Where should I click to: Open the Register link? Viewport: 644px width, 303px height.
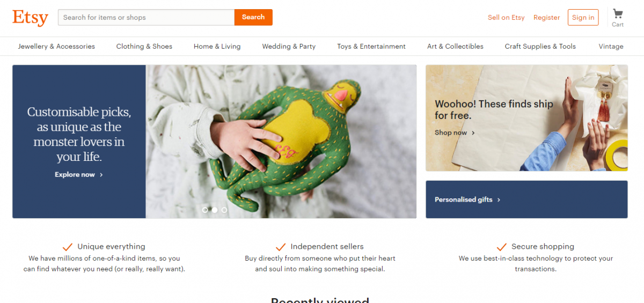(547, 18)
